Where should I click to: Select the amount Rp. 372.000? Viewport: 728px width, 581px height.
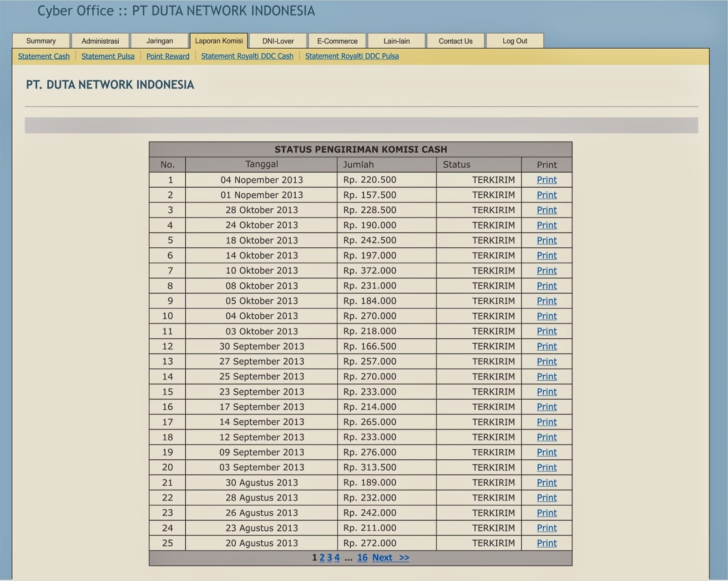pyautogui.click(x=370, y=270)
